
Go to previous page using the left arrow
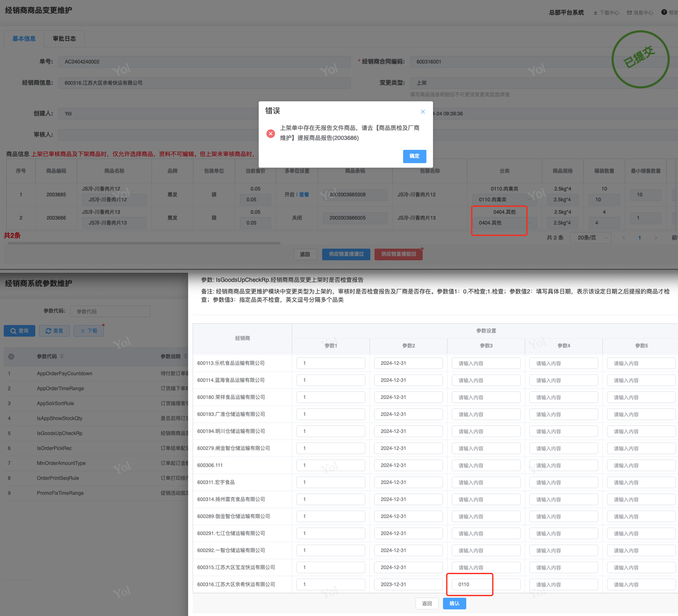(x=623, y=238)
